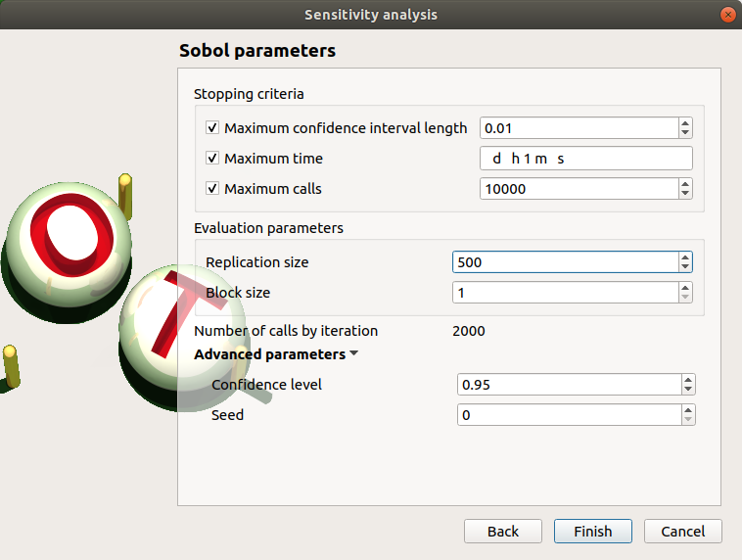742x560 pixels.
Task: Increase Maximum confidence interval length value
Action: tap(685, 123)
